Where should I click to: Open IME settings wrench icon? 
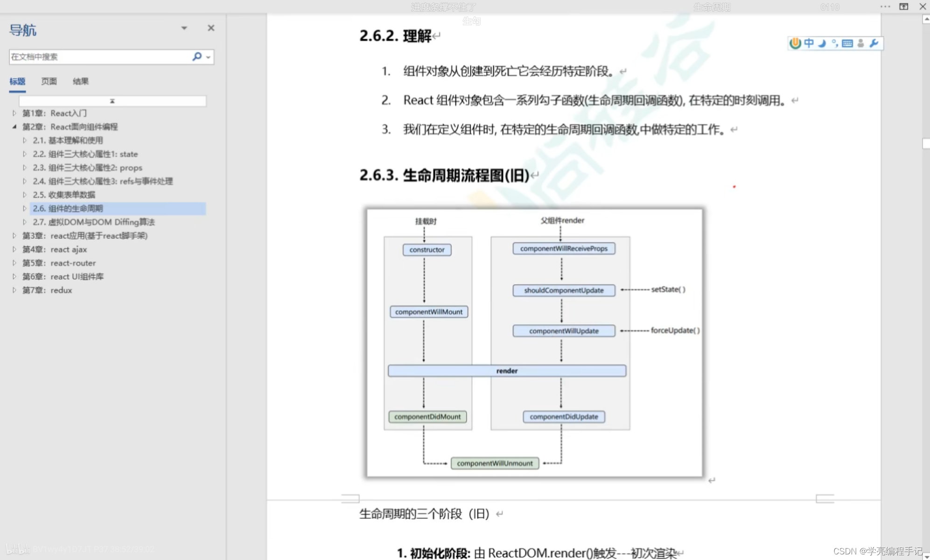click(874, 43)
